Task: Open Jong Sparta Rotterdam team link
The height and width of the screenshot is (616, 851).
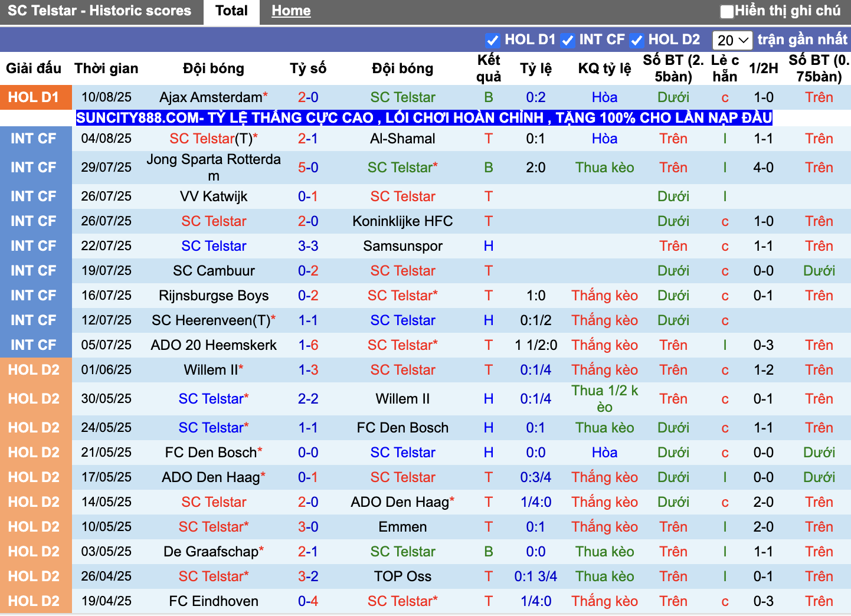Action: click(214, 168)
